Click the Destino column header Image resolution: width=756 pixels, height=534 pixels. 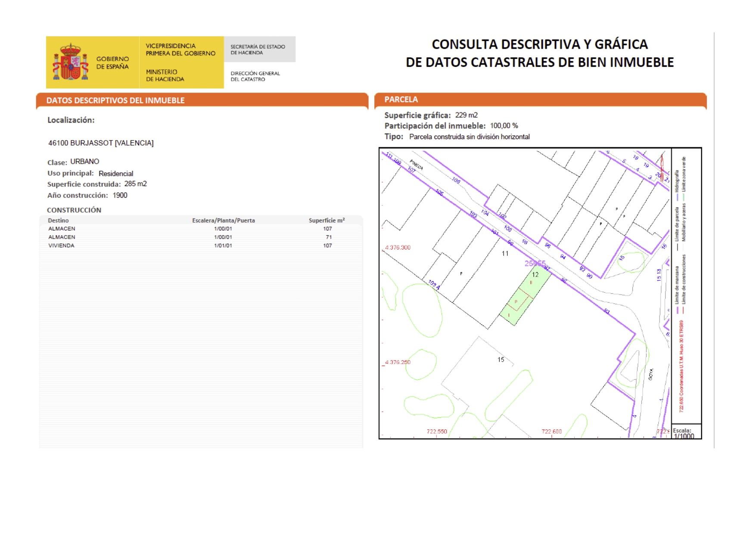pyautogui.click(x=58, y=220)
